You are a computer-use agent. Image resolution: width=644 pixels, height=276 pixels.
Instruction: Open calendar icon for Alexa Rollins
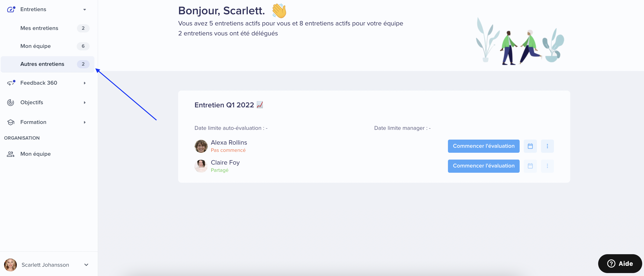point(530,146)
